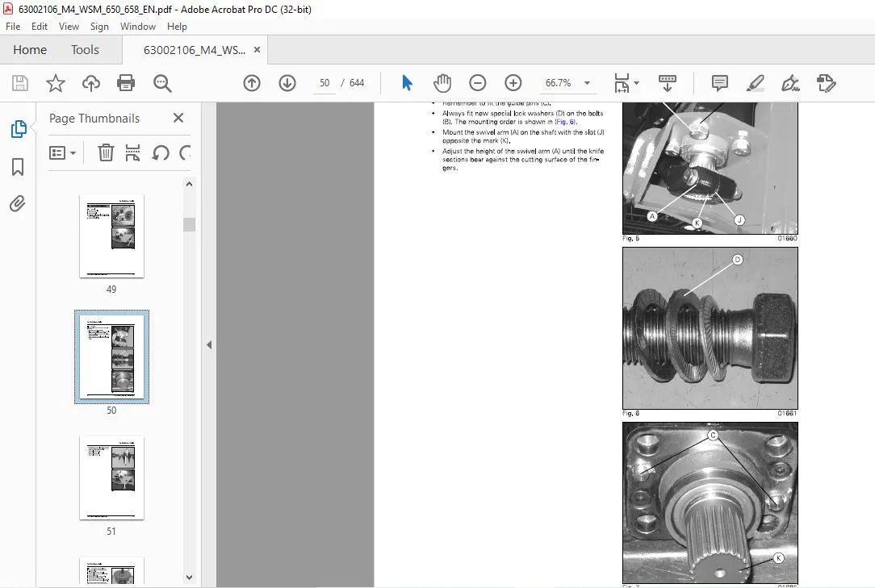875x588 pixels.
Task: Click the figure number 01661
Action: click(787, 414)
